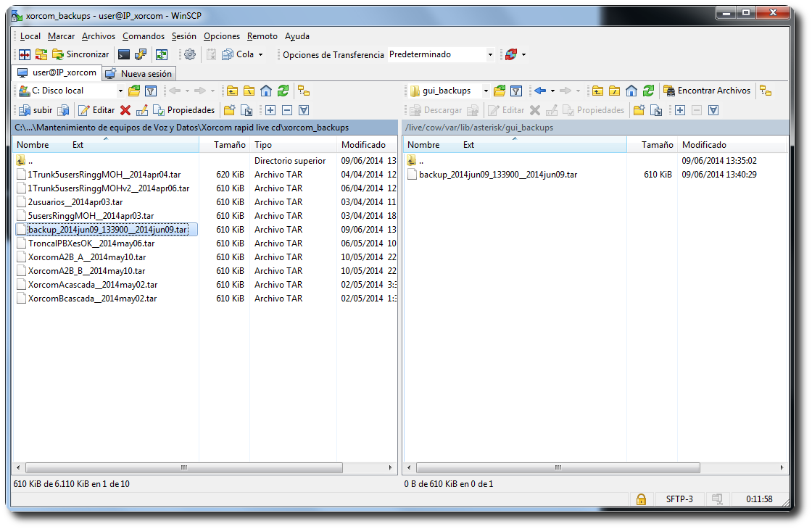Click the local panel horizontal scrollbar
Viewport: 812px width, 529px height.
coord(184,468)
